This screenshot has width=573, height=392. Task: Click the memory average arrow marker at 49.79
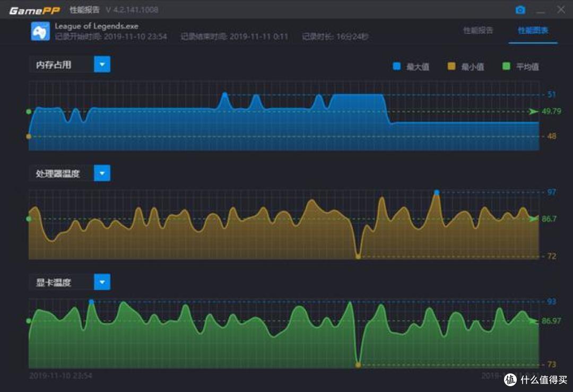(534, 111)
